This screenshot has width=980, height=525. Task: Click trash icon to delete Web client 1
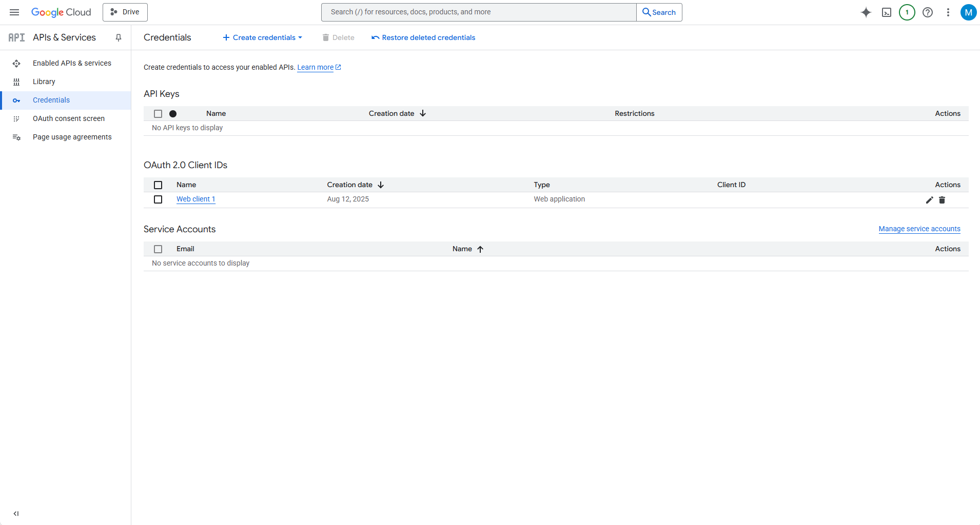click(942, 200)
